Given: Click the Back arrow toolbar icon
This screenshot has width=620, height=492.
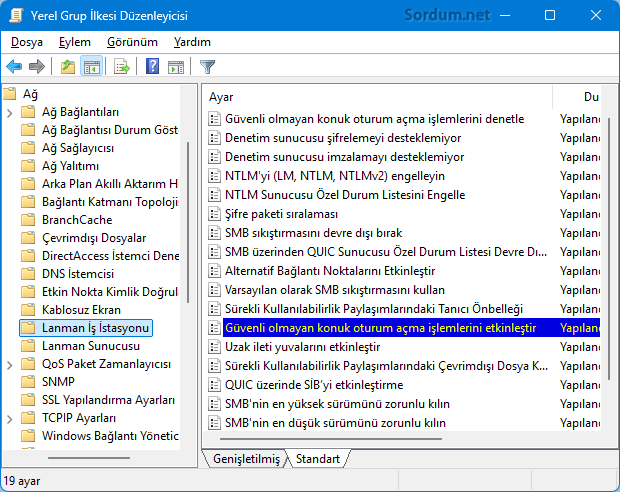Looking at the screenshot, I should click(x=14, y=66).
